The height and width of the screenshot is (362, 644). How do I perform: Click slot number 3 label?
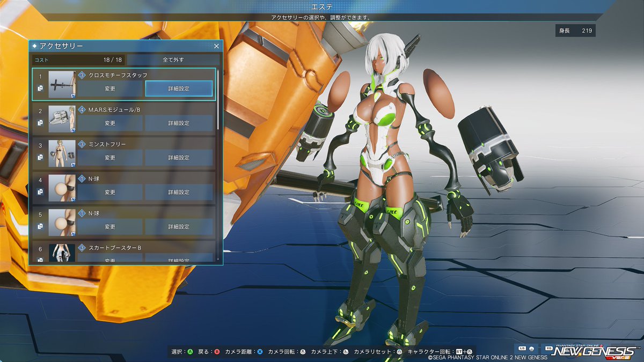tap(40, 145)
